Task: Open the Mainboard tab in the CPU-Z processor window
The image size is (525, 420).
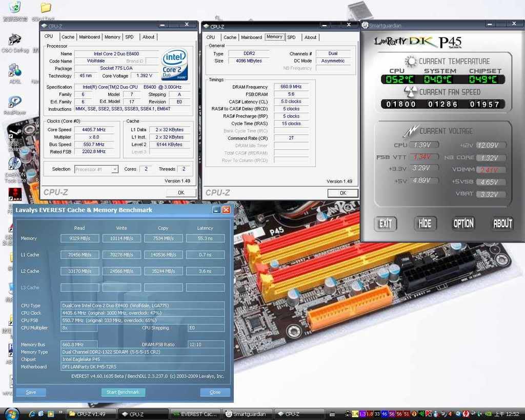Action: (89, 37)
